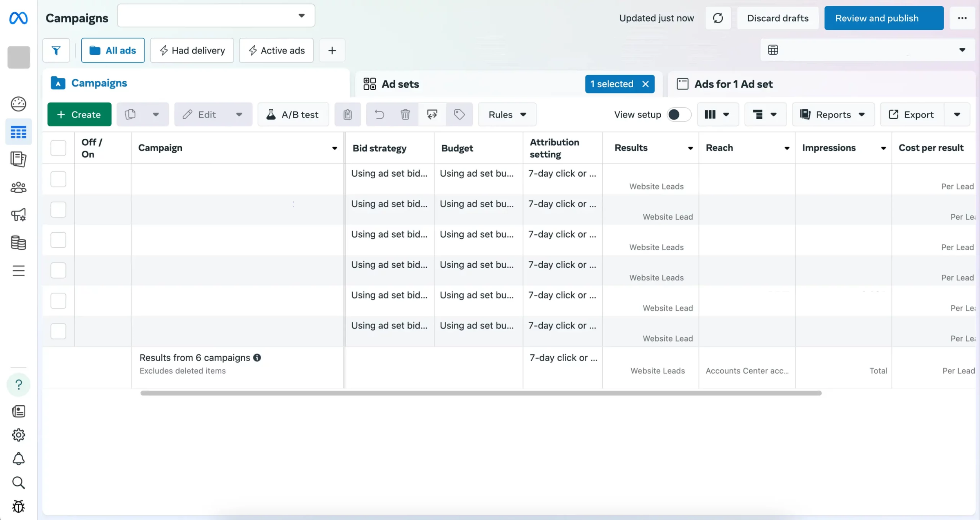Switch to the Ad sets tab
Viewport: 980px width, 520px height.
point(400,84)
